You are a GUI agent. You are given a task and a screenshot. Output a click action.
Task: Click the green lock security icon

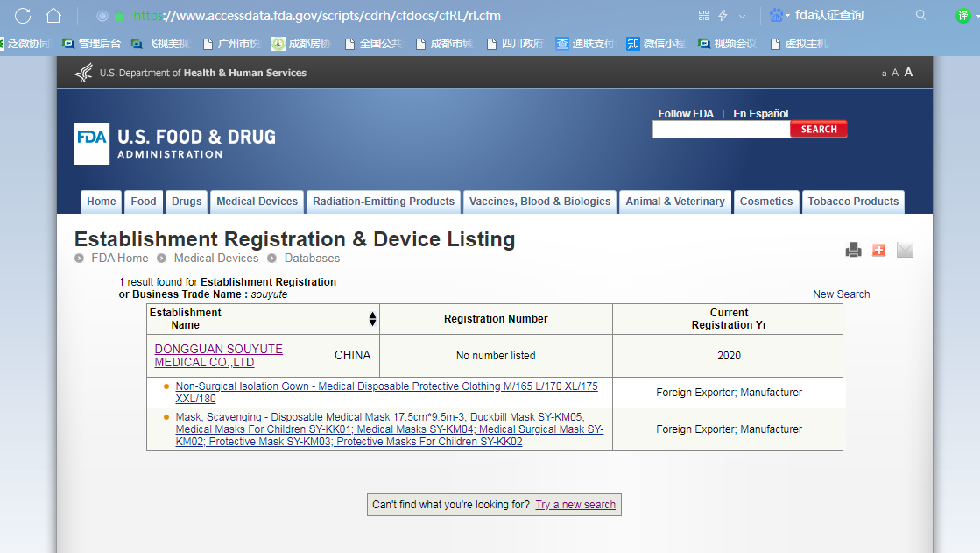click(x=119, y=16)
